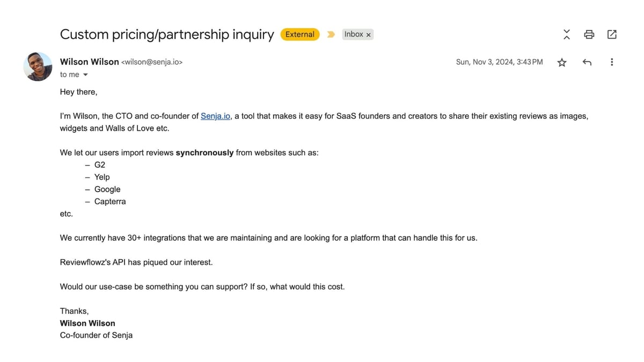This screenshot has height=362, width=644.
Task: Remove the Inbox label with x
Action: 368,34
